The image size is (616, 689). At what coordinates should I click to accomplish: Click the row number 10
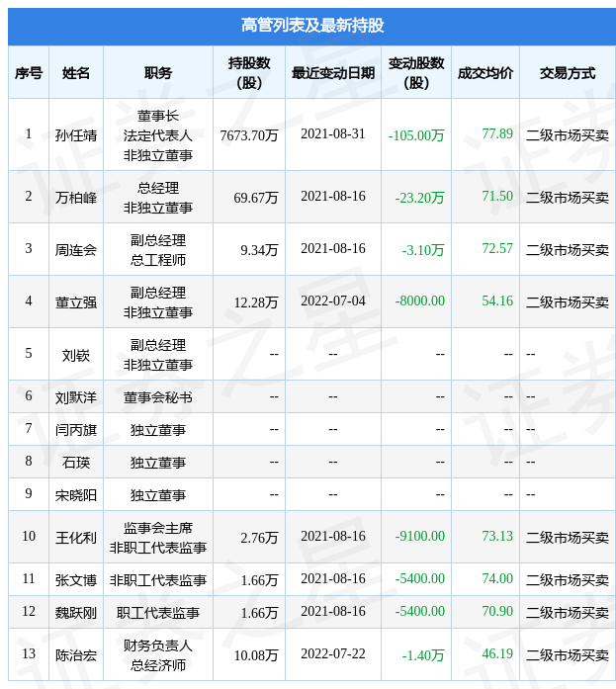coord(29,536)
